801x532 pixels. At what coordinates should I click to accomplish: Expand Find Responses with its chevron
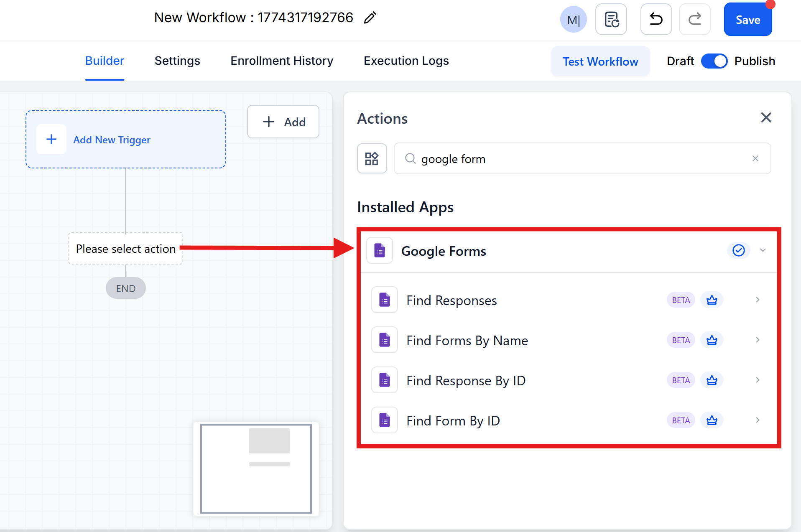758,300
